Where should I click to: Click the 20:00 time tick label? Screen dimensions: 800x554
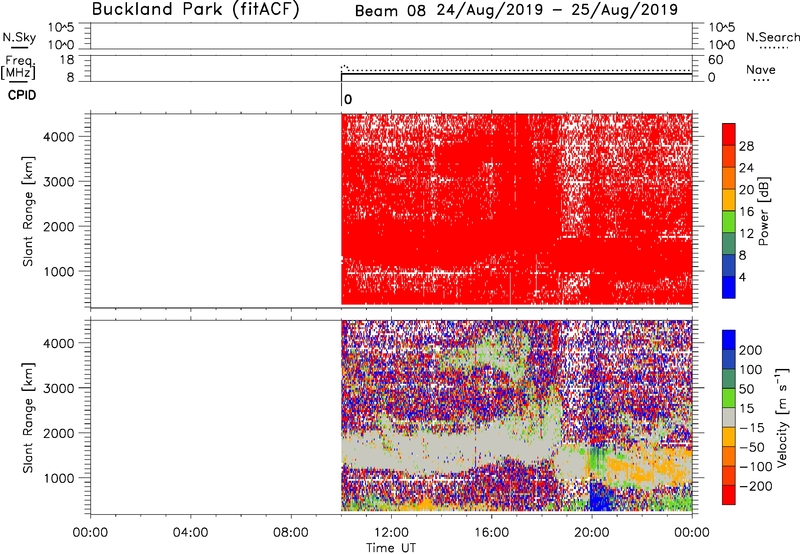pyautogui.click(x=591, y=533)
